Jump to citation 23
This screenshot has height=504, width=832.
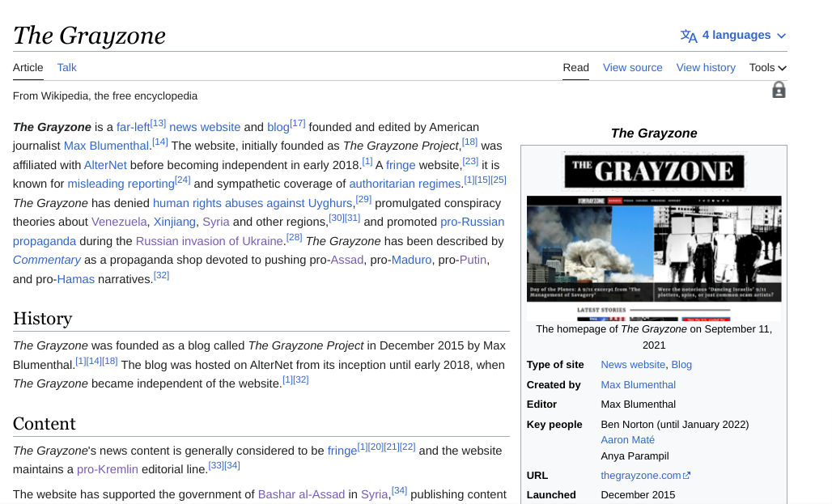coord(470,161)
